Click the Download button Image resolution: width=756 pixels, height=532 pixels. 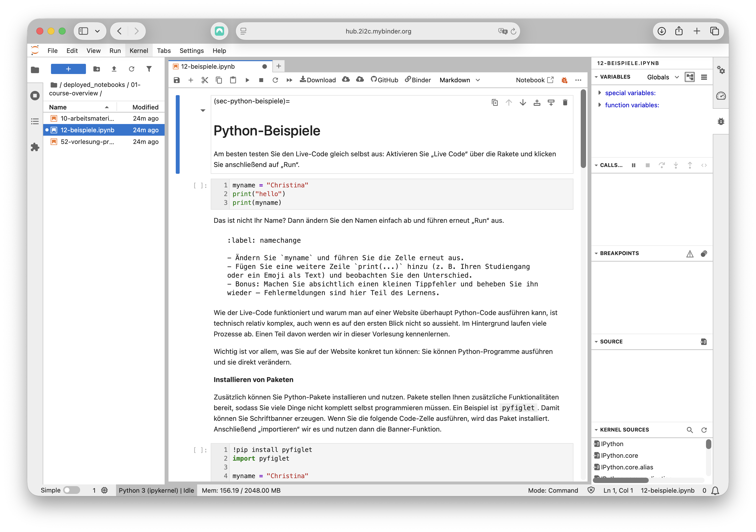tap(318, 80)
